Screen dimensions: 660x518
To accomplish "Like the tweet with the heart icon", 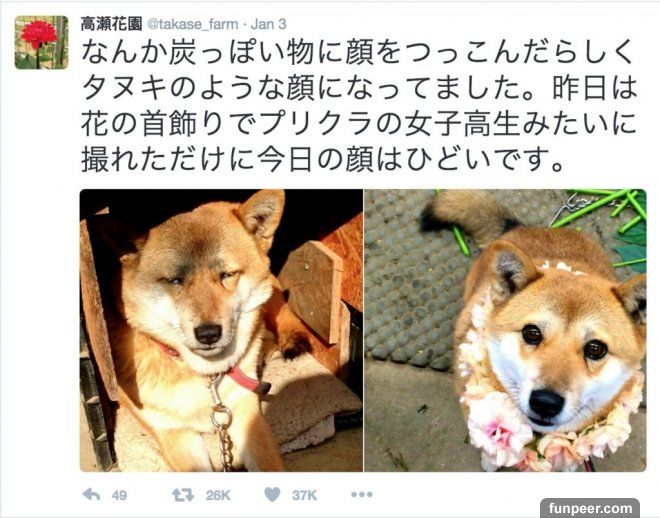I will pos(272,494).
